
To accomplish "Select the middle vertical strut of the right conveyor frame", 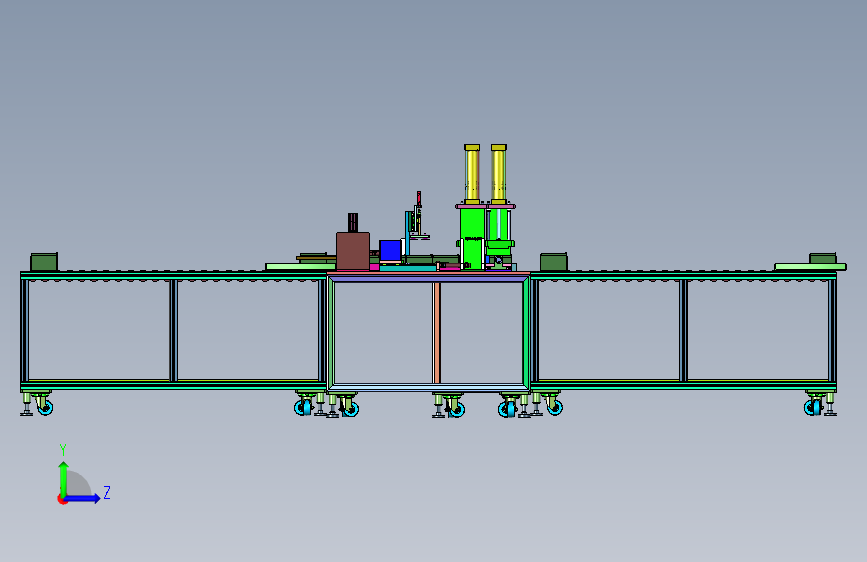I will [683, 330].
